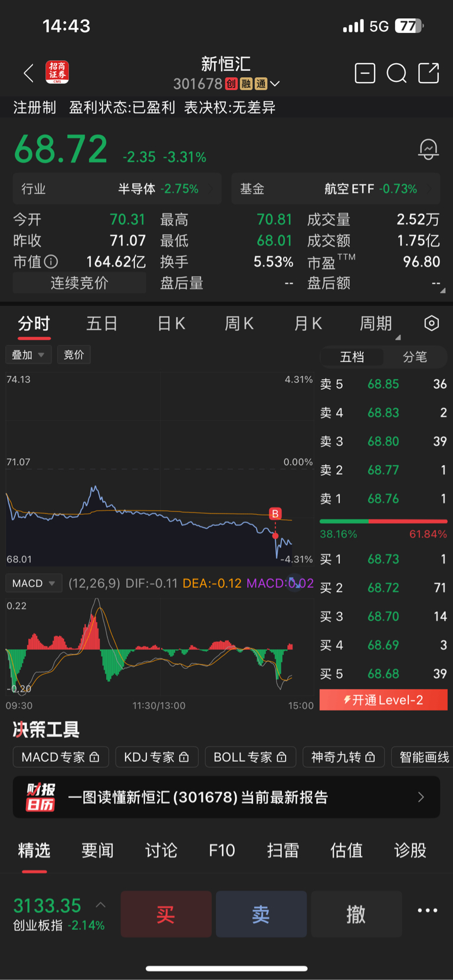This screenshot has height=980, width=453.
Task: Select the 五日 chart tab
Action: point(102,324)
